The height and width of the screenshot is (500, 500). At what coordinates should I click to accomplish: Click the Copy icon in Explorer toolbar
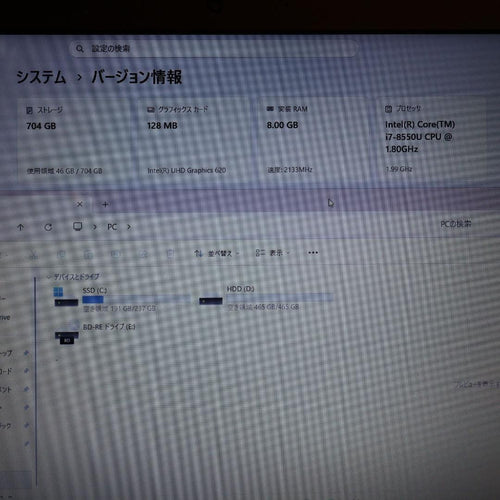point(61,255)
